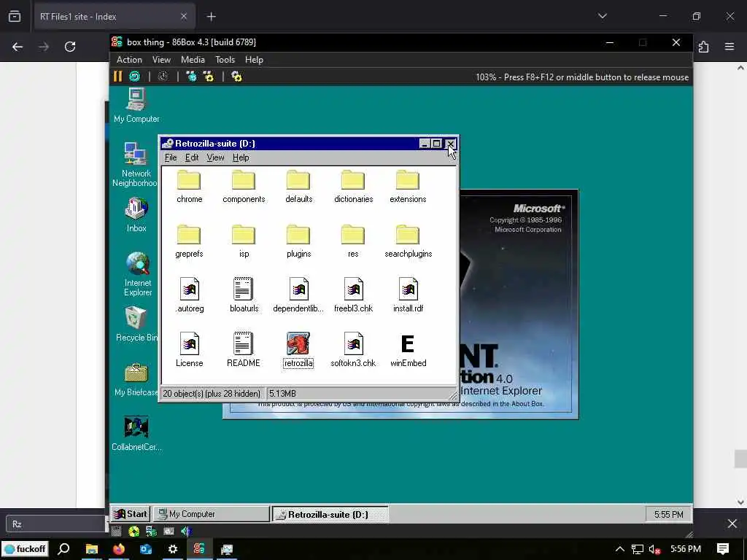747x560 pixels.
Task: Close the find bar with the X
Action: tap(732, 524)
